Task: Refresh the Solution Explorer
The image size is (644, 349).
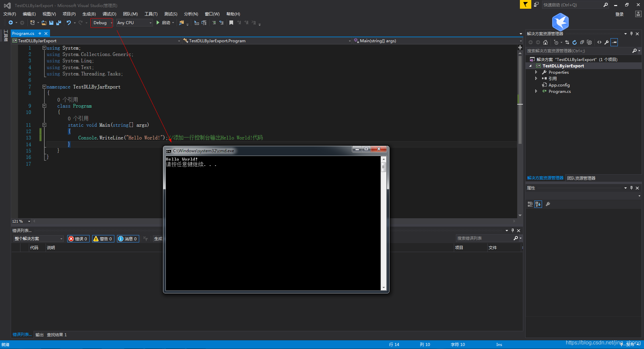Action: (575, 42)
